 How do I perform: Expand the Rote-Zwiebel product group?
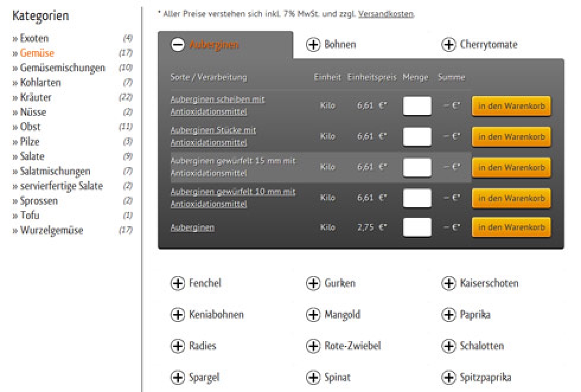pyautogui.click(x=313, y=346)
